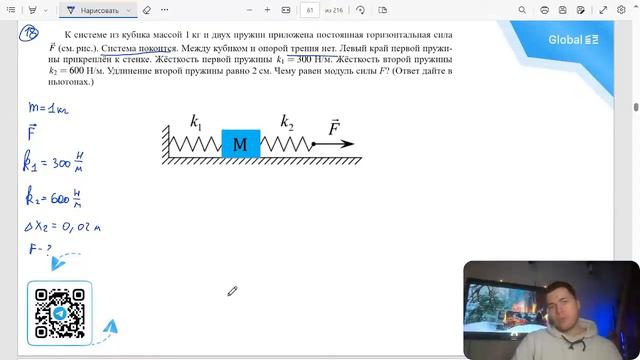Expand the Нарисовать drawing options arrow
This screenshot has height=360, width=640.
pos(129,10)
